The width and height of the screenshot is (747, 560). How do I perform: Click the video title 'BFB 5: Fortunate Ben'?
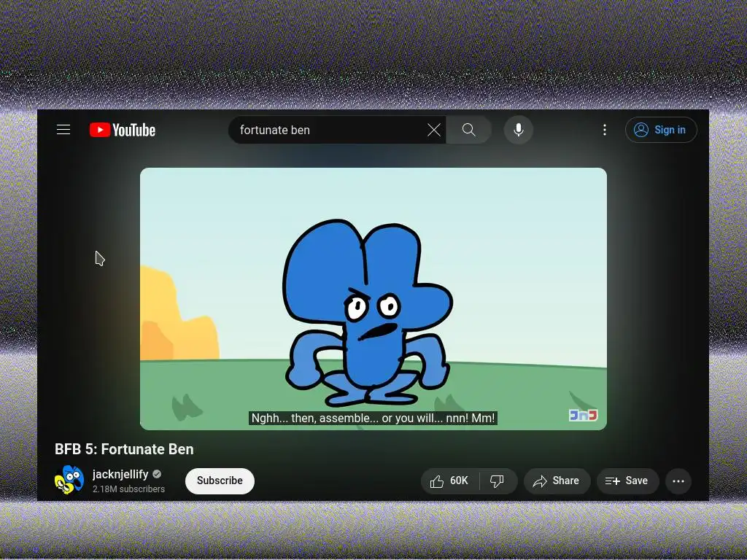pyautogui.click(x=124, y=449)
